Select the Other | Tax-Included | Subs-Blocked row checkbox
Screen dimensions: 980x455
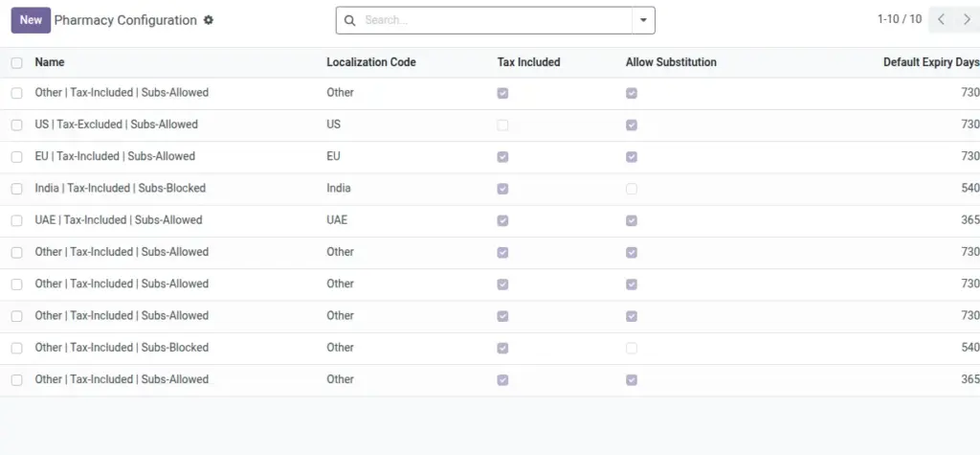pos(17,348)
